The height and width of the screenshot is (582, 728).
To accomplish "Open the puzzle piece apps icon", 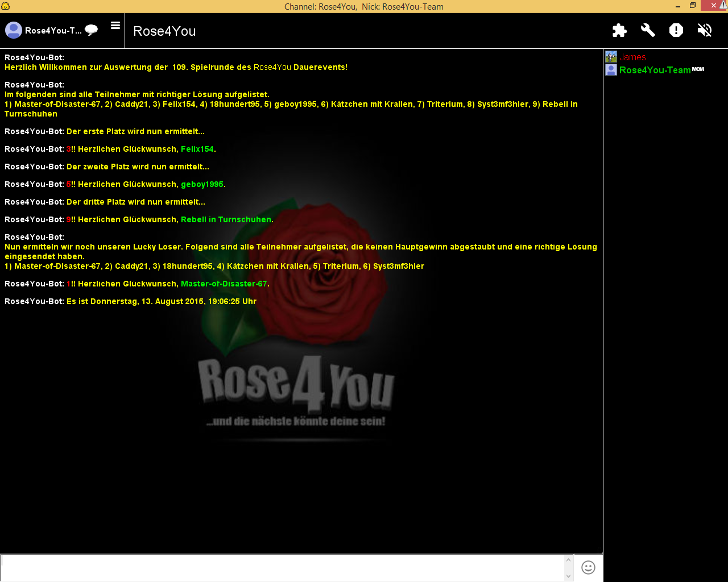I will pyautogui.click(x=619, y=30).
